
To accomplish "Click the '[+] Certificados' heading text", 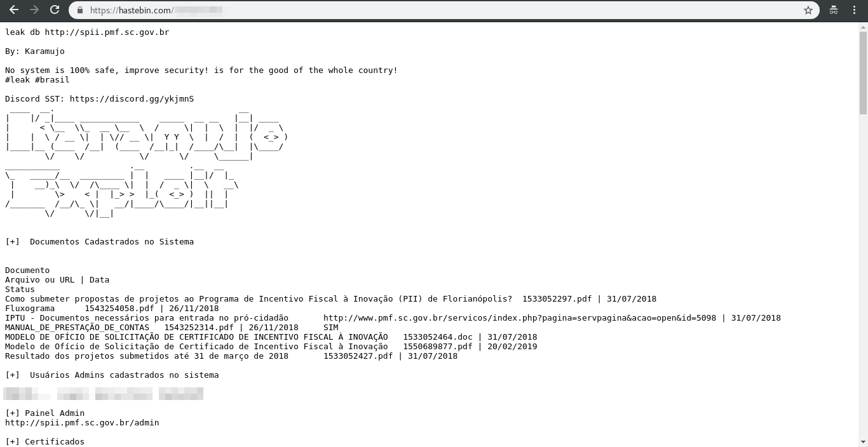I will 44,442.
